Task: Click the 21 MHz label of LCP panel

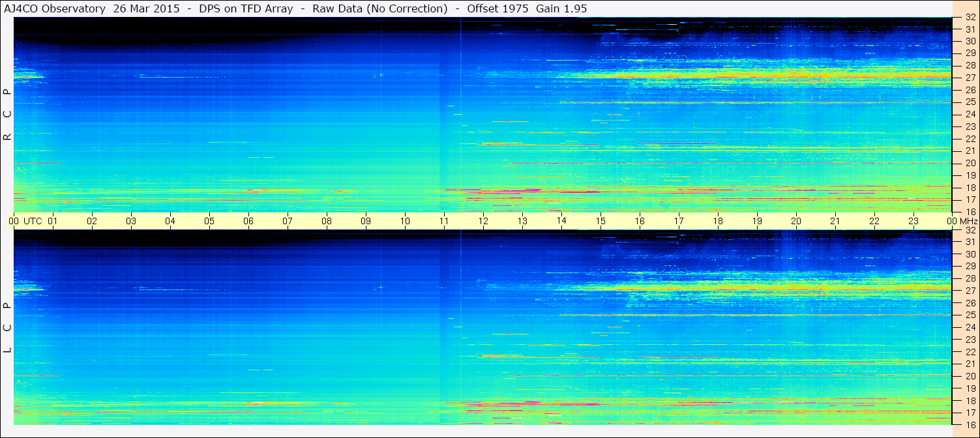Action: click(970, 364)
